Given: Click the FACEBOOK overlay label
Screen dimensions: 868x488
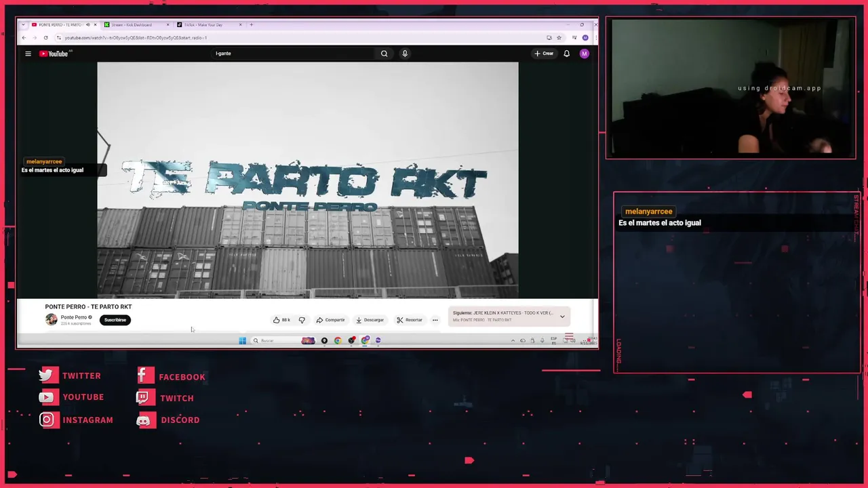Looking at the screenshot, I should click(x=182, y=377).
